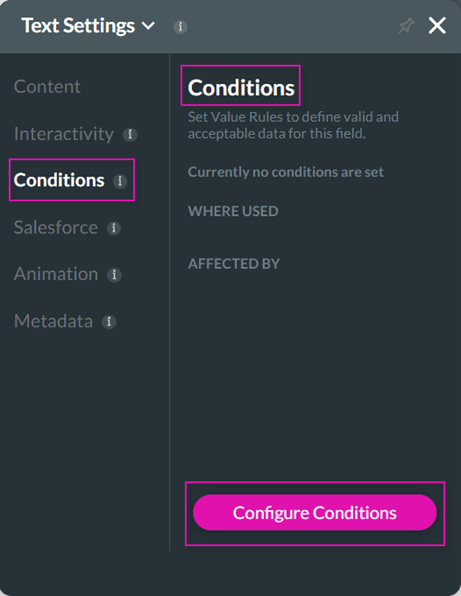The height and width of the screenshot is (596, 461).
Task: Click the info icon beside Text Settings title
Action: click(180, 27)
